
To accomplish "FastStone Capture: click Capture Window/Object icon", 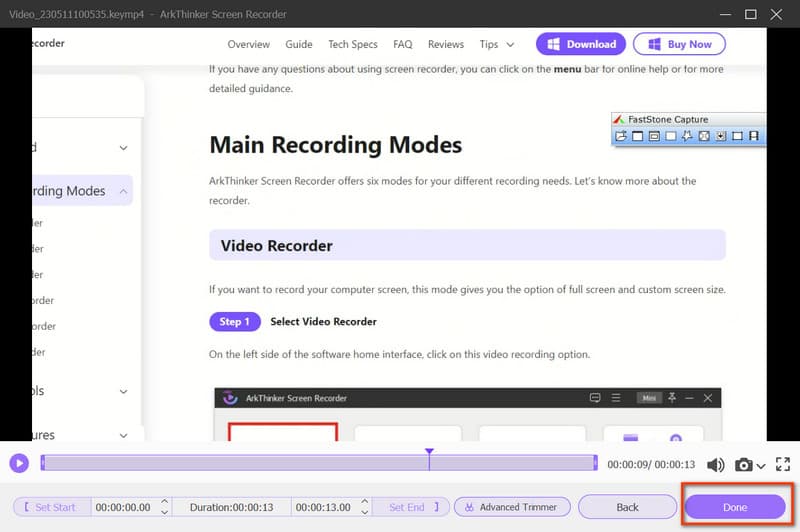I will (654, 136).
